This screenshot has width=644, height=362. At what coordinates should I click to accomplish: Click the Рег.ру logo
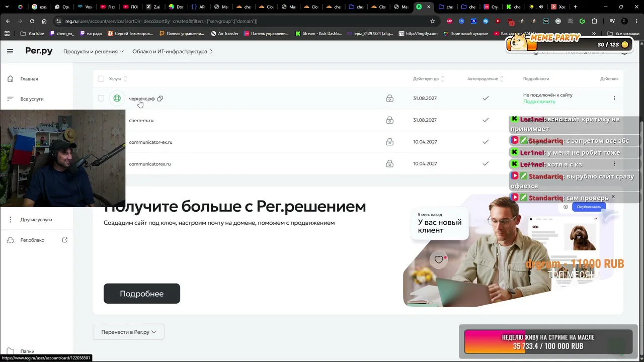[x=39, y=51]
